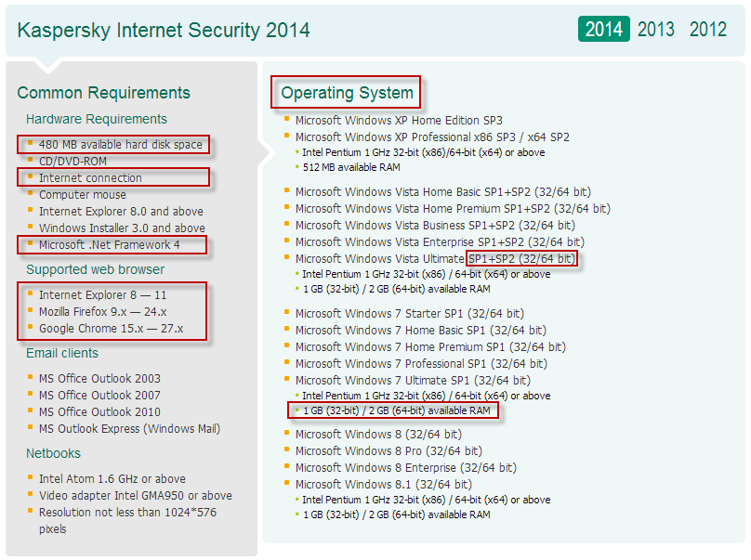Screen dimensions: 751x560
Task: Click 'Microsoft .Net Framework 4' item
Action: (109, 245)
